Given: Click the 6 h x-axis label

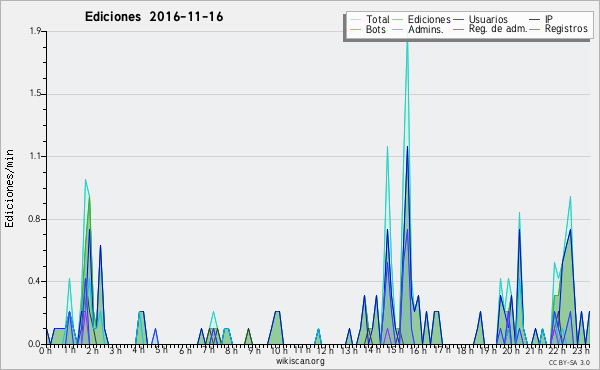Looking at the screenshot, I should [185, 350].
